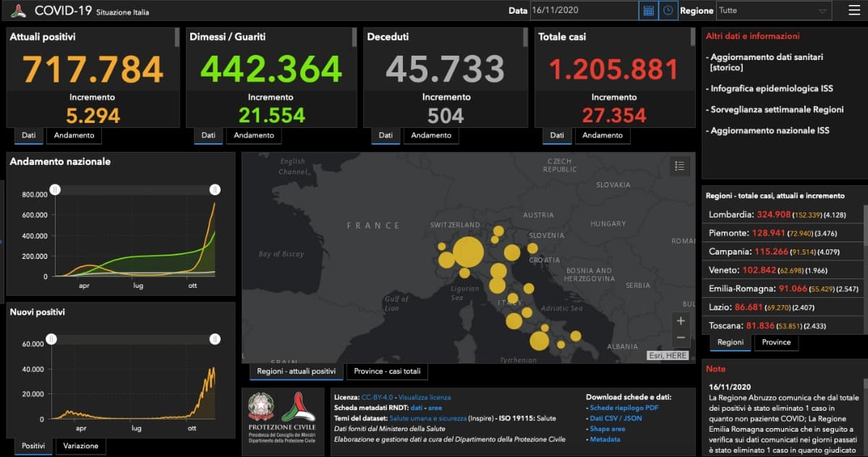Screen dimensions: 868x457
Task: Click the clock time icon
Action: [668, 11]
